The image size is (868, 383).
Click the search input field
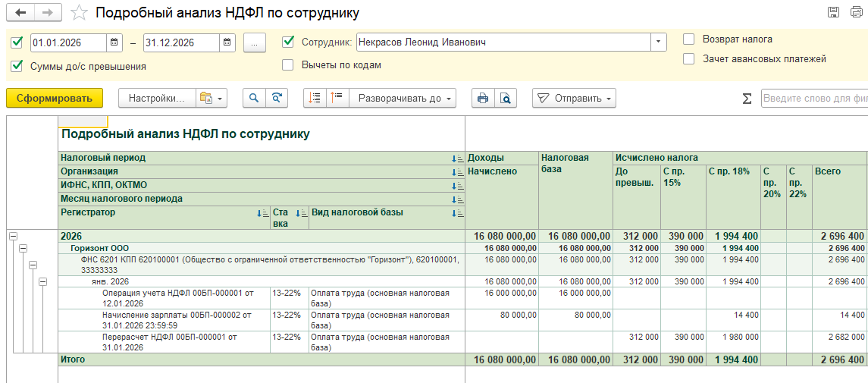click(x=814, y=99)
